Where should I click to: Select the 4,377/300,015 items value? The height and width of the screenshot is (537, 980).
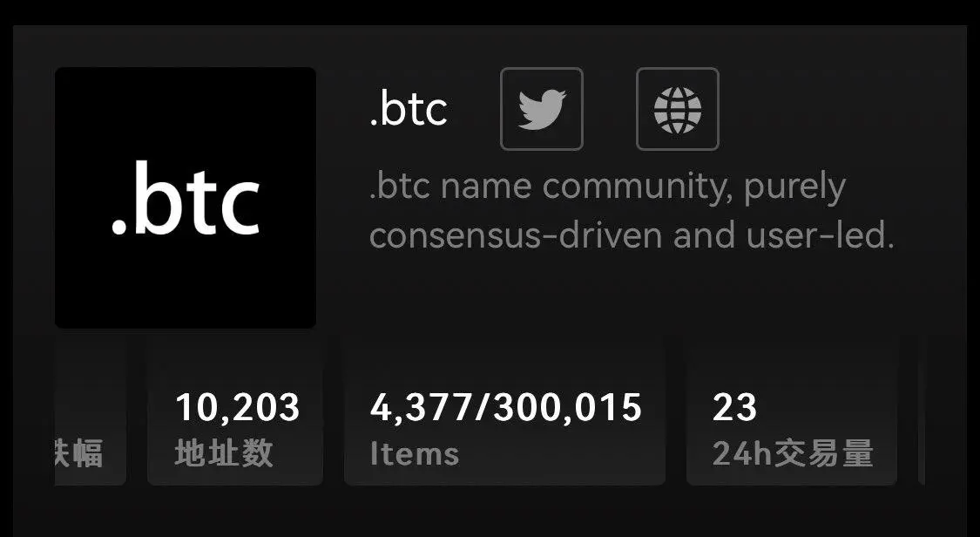point(505,407)
